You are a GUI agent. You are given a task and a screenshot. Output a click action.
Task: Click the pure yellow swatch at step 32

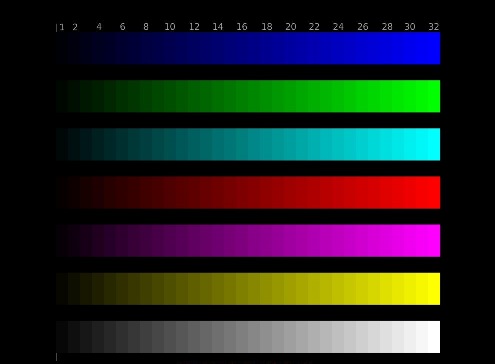pos(434,289)
